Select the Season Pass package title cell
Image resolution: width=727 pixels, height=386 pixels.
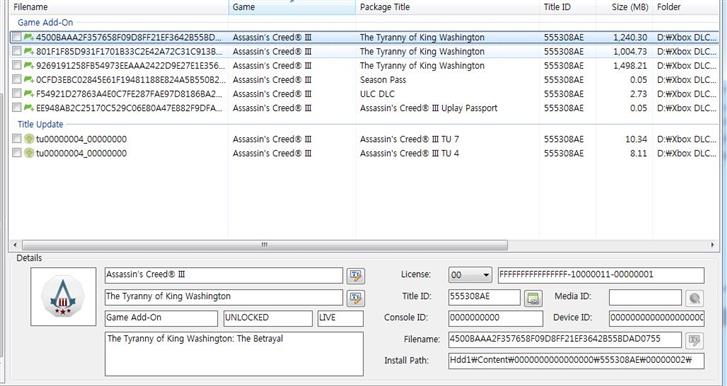383,80
